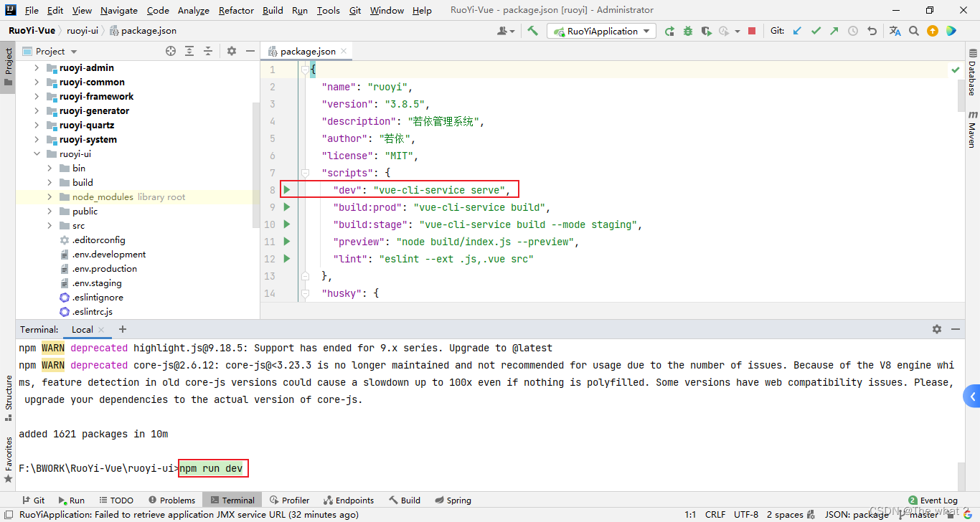Click the Git update project arrow
Image resolution: width=980 pixels, height=522 pixels.
tap(797, 31)
